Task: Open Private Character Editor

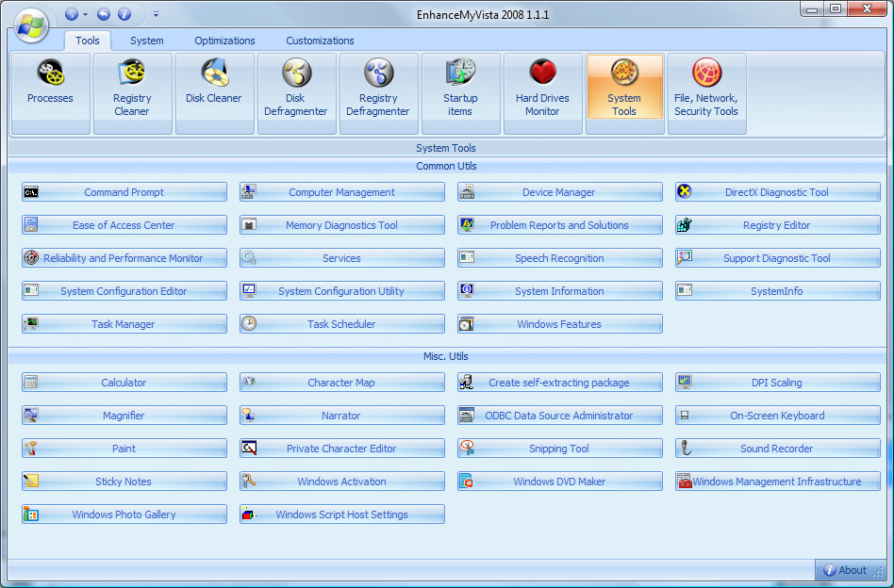Action: [x=342, y=449]
